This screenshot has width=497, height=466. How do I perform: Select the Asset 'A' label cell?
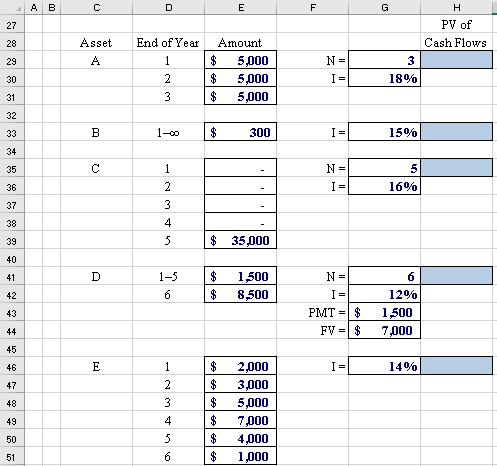click(97, 60)
